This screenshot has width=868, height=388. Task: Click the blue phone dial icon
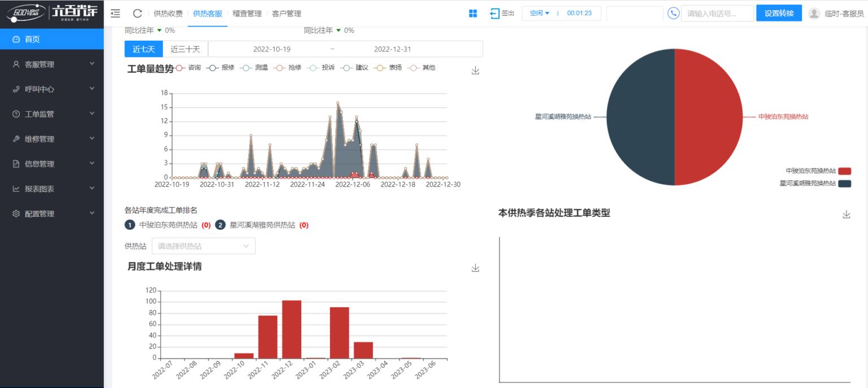pyautogui.click(x=673, y=13)
